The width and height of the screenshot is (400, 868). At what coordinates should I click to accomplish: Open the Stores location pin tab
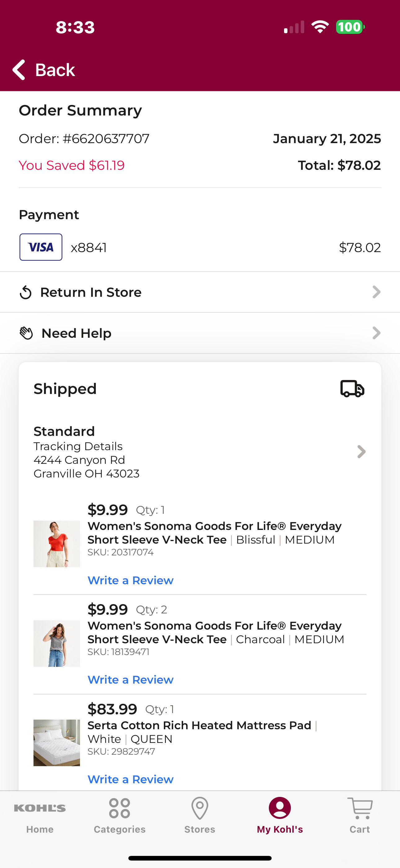tap(200, 808)
